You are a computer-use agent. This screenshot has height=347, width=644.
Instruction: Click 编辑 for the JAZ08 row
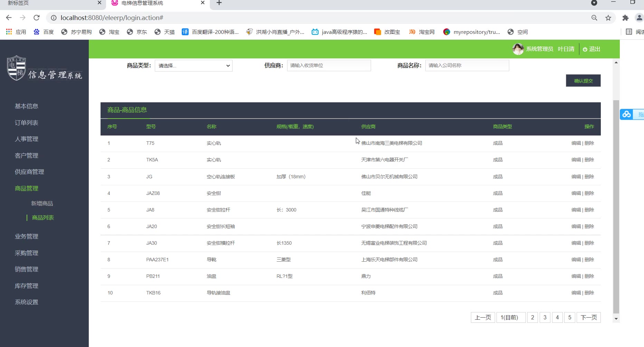(x=576, y=193)
